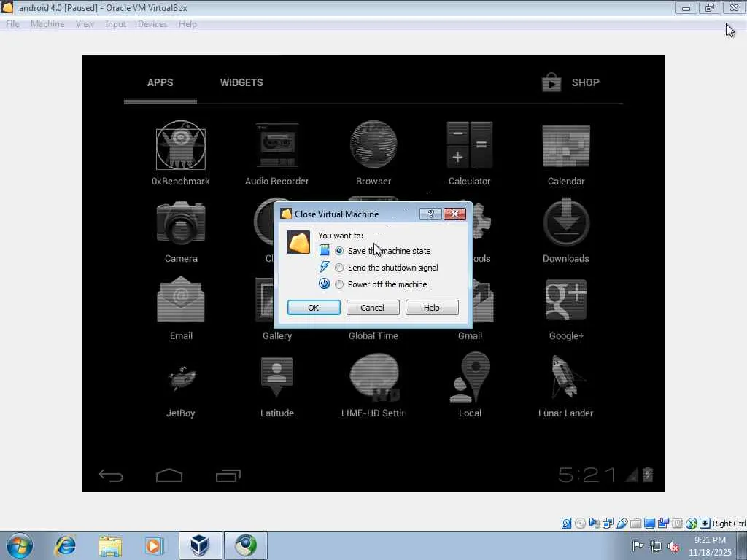Open Internet Explorer from the taskbar
The height and width of the screenshot is (560, 747).
(x=65, y=545)
